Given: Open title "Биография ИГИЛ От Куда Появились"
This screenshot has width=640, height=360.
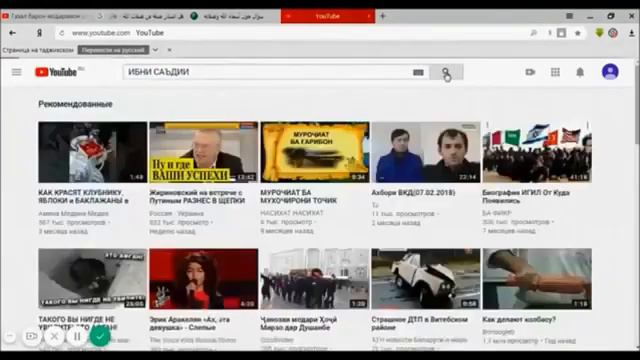Looking at the screenshot, I should coord(526,197).
